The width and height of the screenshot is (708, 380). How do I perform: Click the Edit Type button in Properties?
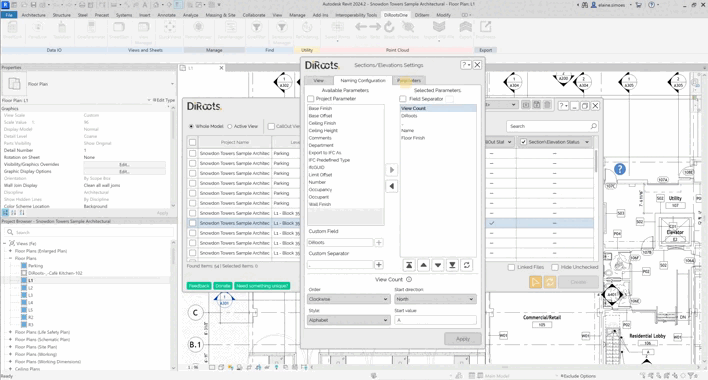point(163,100)
